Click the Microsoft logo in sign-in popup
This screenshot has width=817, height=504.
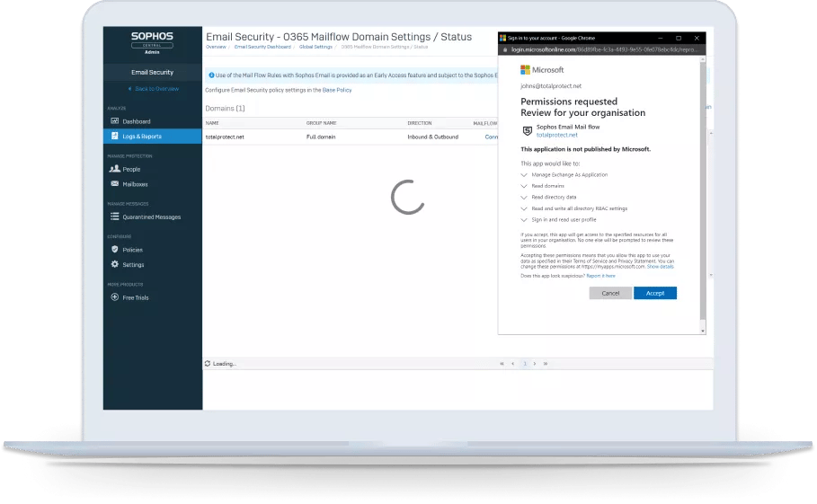pyautogui.click(x=542, y=70)
